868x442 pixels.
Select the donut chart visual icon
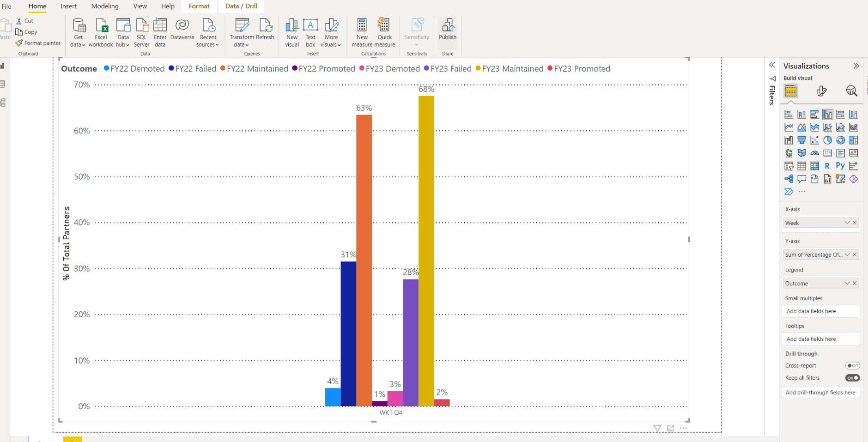pyautogui.click(x=840, y=140)
